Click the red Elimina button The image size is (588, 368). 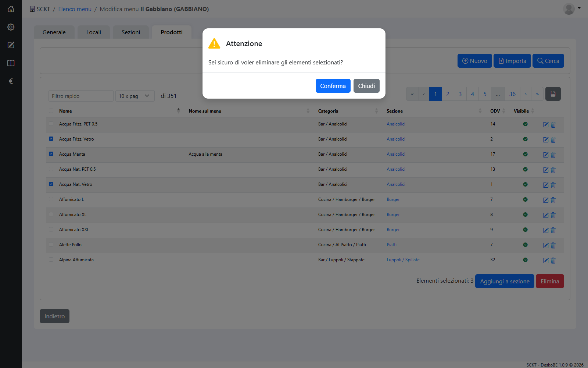(x=550, y=281)
